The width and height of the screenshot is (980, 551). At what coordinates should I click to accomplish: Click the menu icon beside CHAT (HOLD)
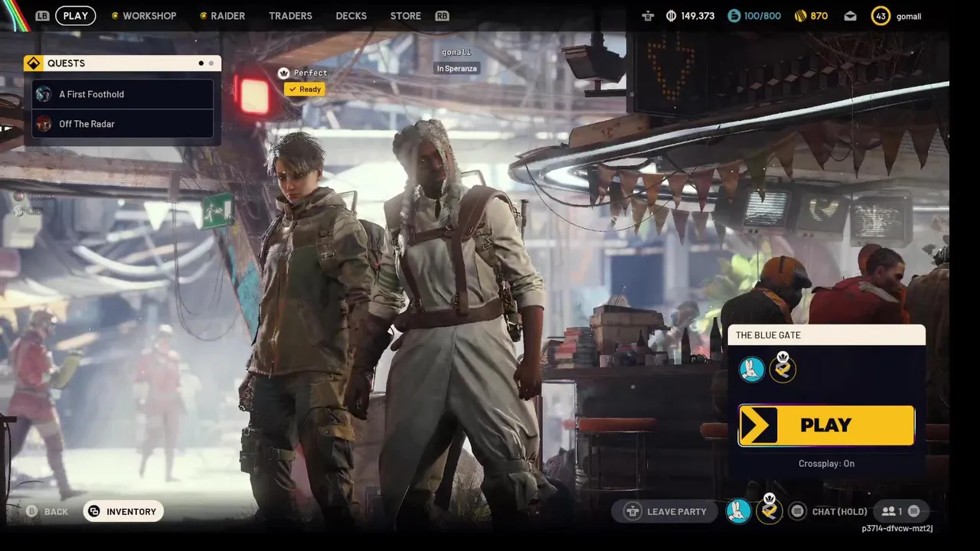tap(797, 511)
